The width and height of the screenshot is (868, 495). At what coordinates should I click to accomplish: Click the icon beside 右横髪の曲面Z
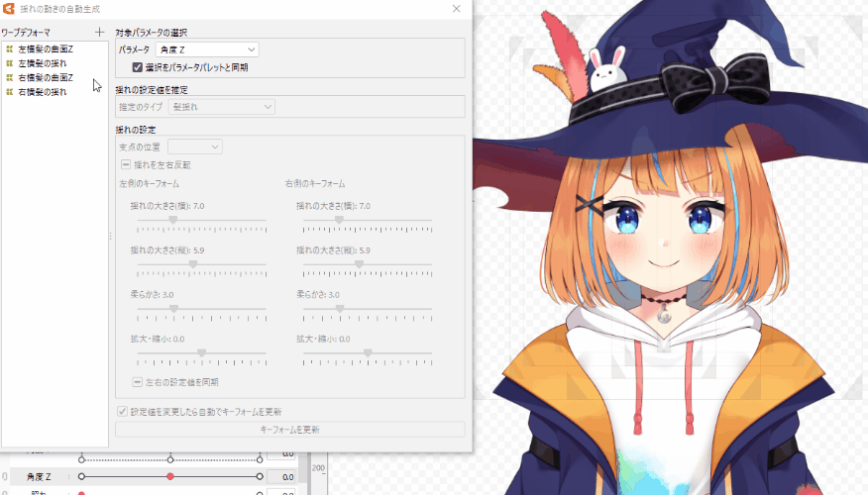tap(9, 77)
